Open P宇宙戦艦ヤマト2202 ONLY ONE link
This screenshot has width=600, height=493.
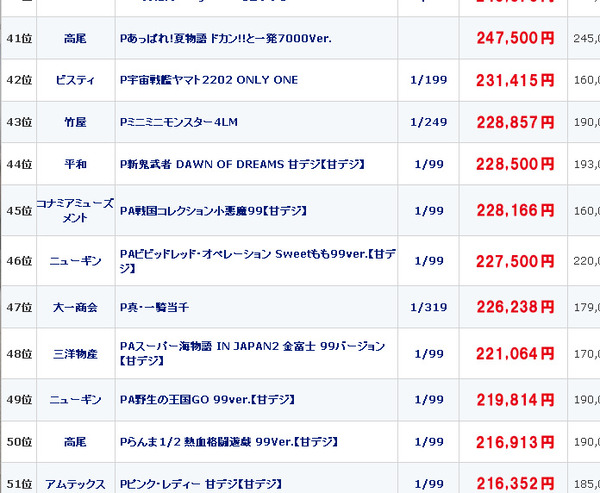pyautogui.click(x=209, y=80)
